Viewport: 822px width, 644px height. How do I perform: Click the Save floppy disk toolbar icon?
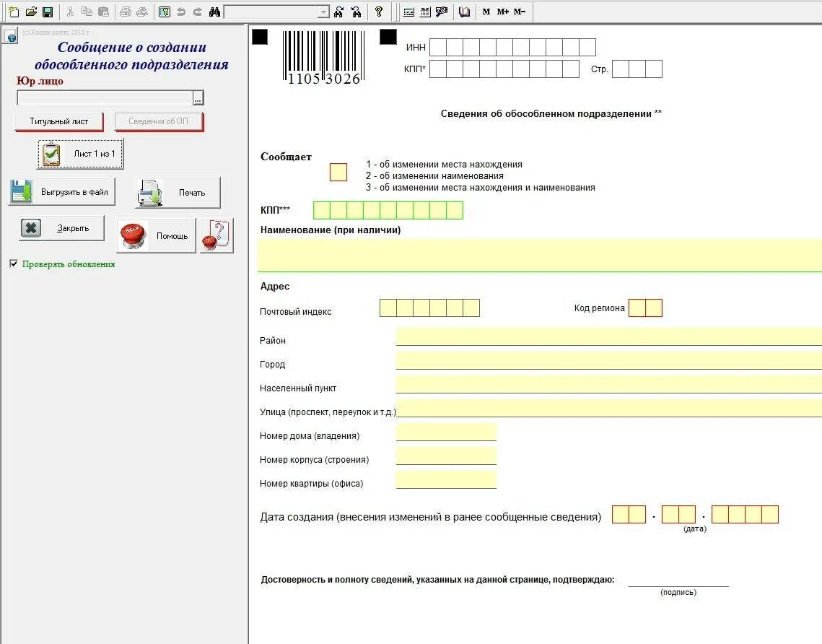[48, 12]
